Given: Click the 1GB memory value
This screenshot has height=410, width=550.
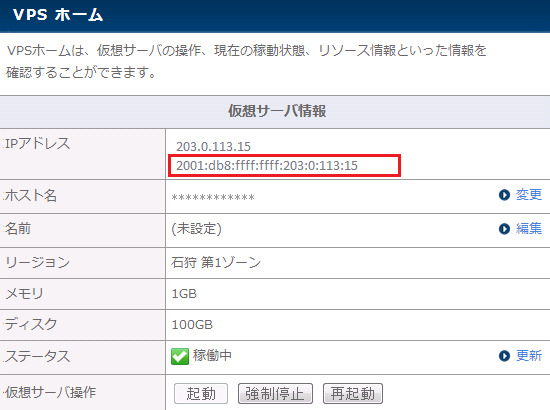Looking at the screenshot, I should coord(184,294).
